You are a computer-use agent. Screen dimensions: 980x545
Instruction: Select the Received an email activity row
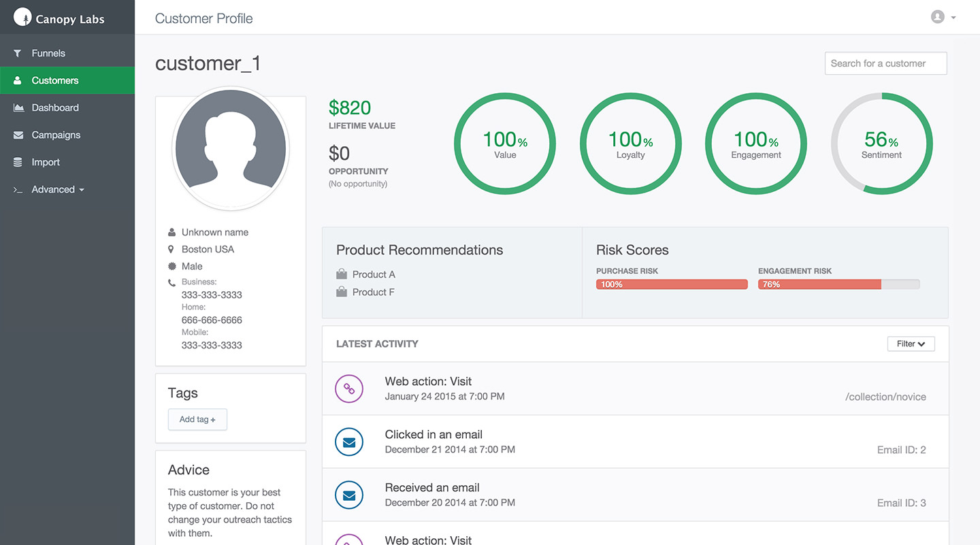pos(635,495)
